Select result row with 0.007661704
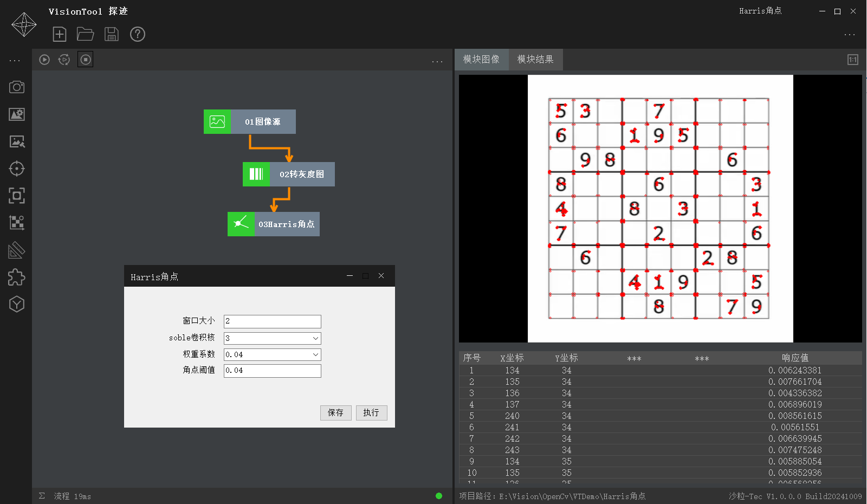 [x=661, y=382]
